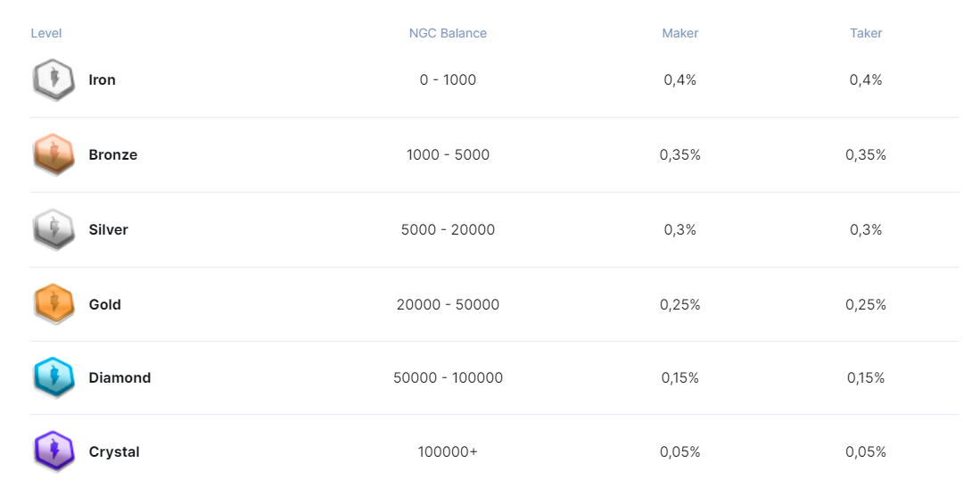Click the Level column header
980x496 pixels.
[x=46, y=33]
